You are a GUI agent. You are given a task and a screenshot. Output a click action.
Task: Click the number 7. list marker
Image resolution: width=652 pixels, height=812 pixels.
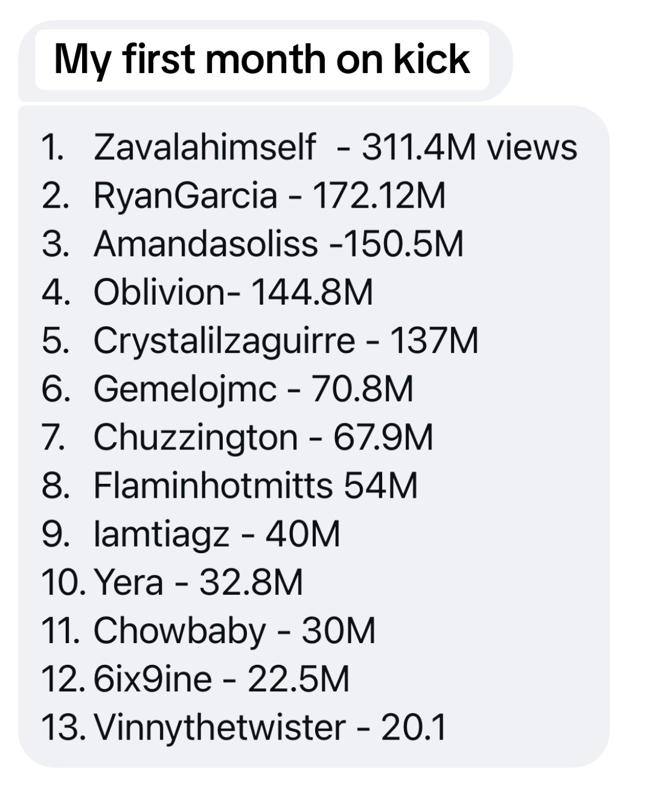pos(53,437)
